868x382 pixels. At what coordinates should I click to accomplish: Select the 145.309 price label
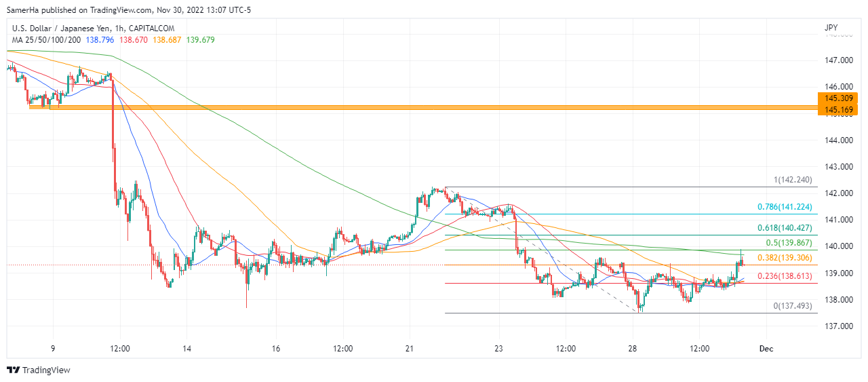click(838, 98)
